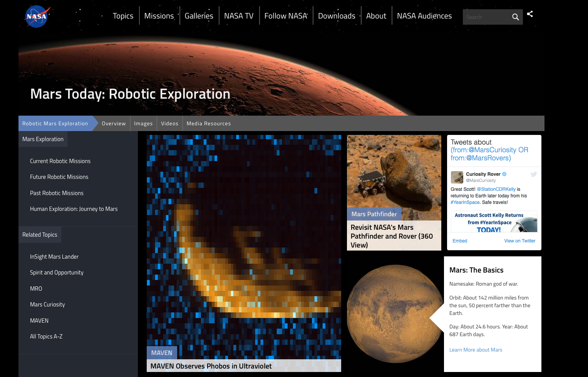588x377 pixels.
Task: Open the InSight Mars Lander topic
Action: coord(54,257)
